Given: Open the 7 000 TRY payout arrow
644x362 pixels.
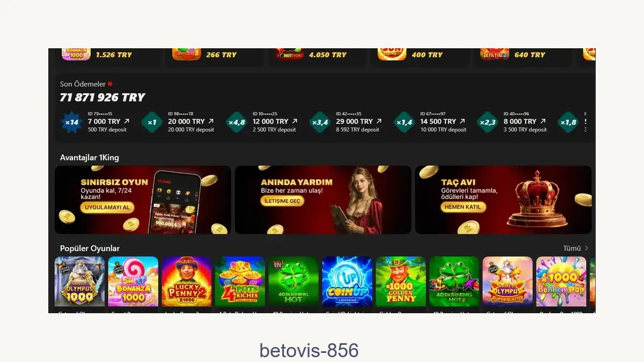Looking at the screenshot, I should (127, 122).
